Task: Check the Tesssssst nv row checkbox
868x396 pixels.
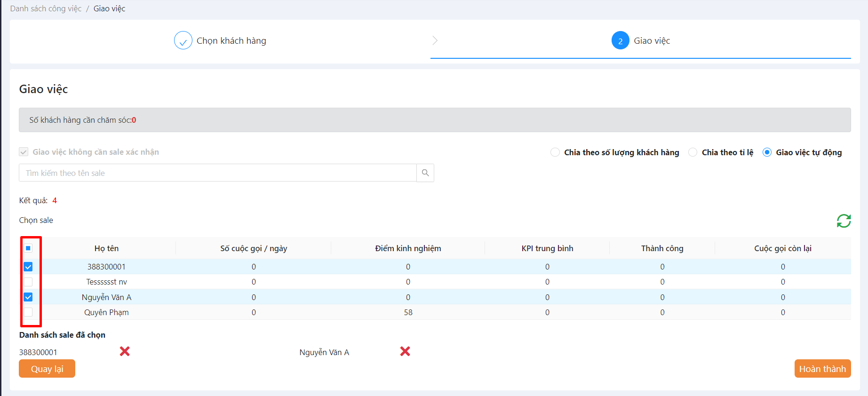Action: click(28, 282)
